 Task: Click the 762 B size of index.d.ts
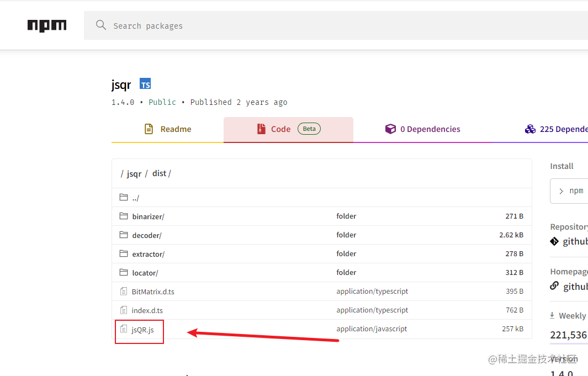(x=515, y=310)
